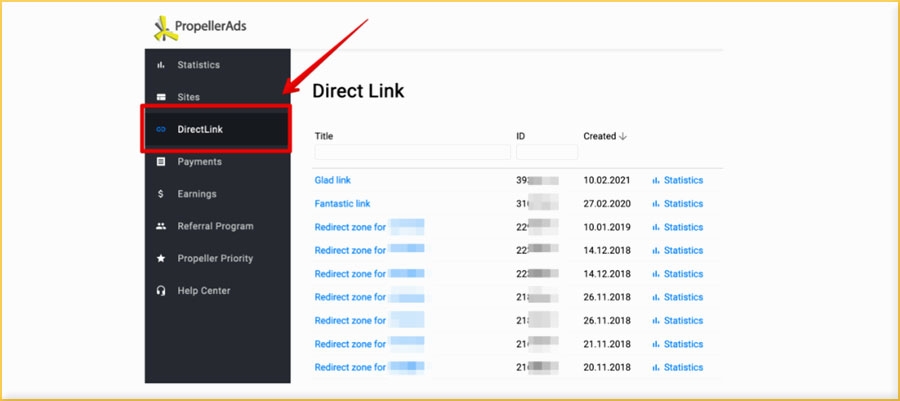Click the Referral Program people icon

[x=160, y=226]
